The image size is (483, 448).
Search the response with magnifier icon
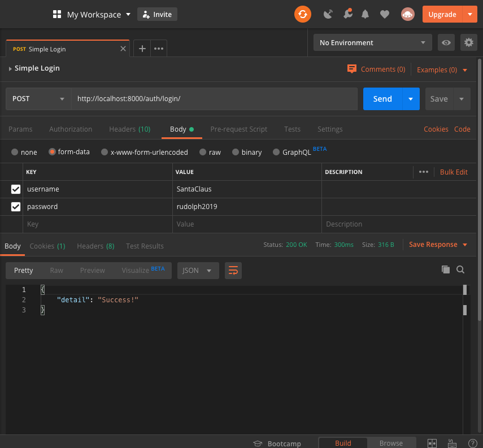[460, 269]
